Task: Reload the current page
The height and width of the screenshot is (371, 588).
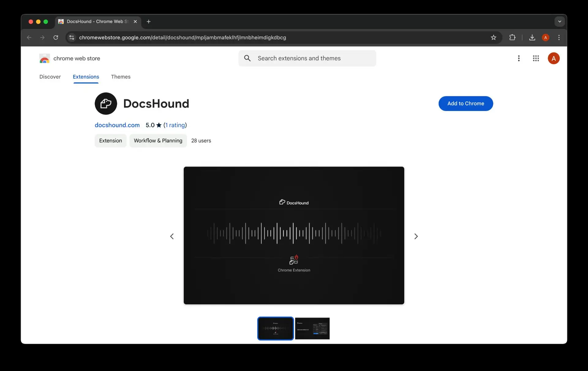Action: click(56, 37)
